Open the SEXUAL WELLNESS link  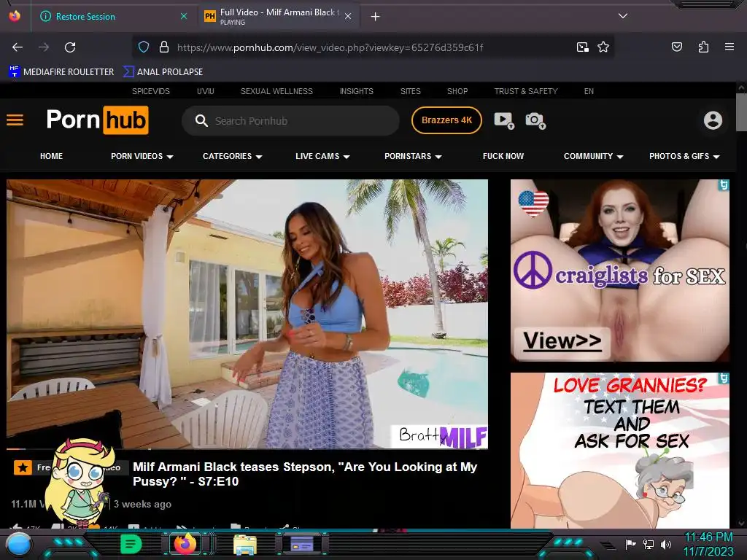(x=276, y=91)
